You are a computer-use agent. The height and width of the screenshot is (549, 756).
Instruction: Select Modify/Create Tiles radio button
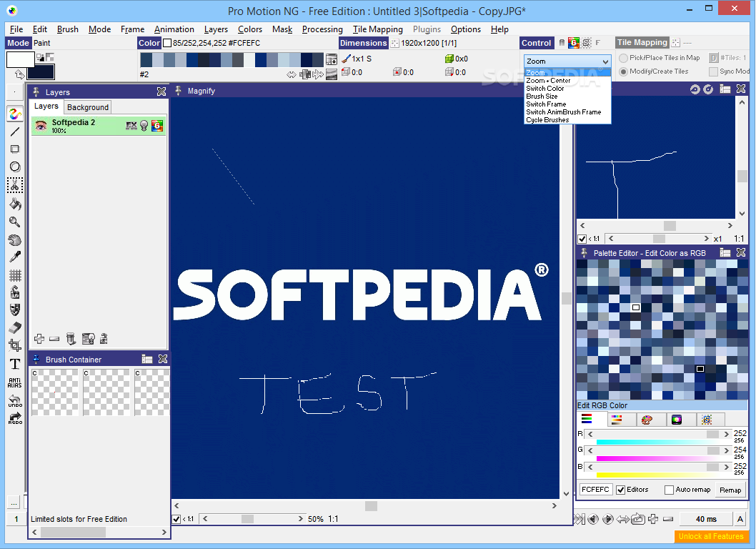point(623,71)
